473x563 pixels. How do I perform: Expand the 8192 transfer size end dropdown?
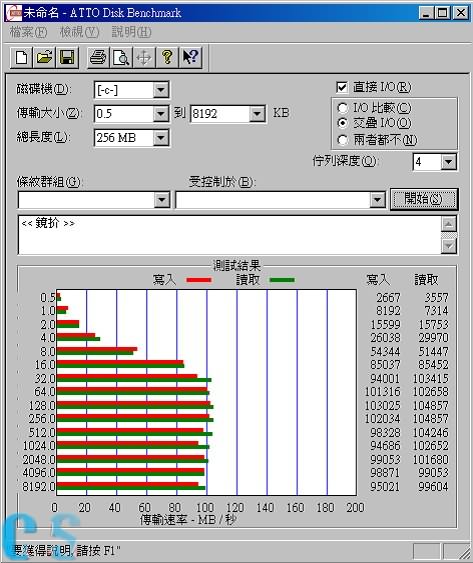click(x=257, y=114)
